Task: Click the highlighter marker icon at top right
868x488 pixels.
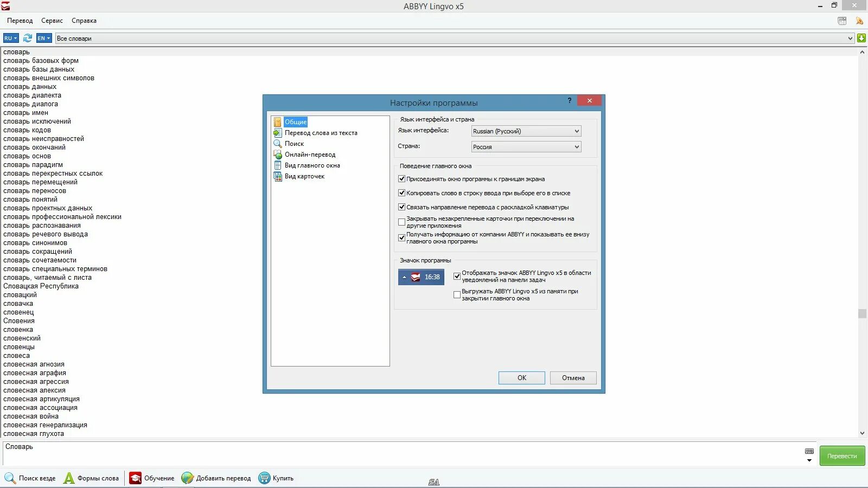Action: pyautogui.click(x=859, y=21)
